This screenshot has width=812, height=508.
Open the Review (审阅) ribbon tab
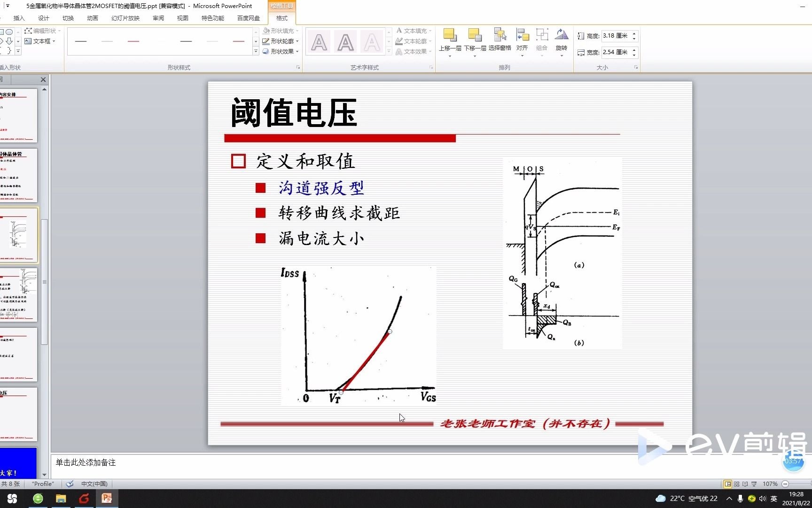(x=158, y=18)
